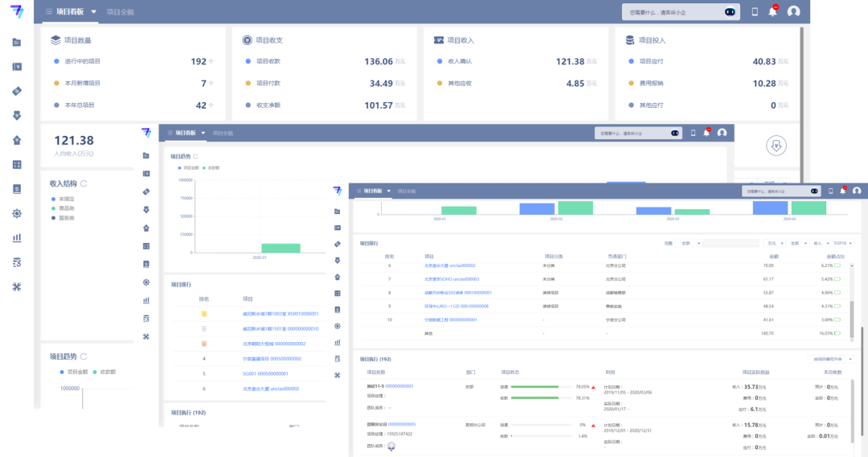The height and width of the screenshot is (457, 868).
Task: Click the bar chart icon in leftmost sidebar
Action: tap(17, 238)
